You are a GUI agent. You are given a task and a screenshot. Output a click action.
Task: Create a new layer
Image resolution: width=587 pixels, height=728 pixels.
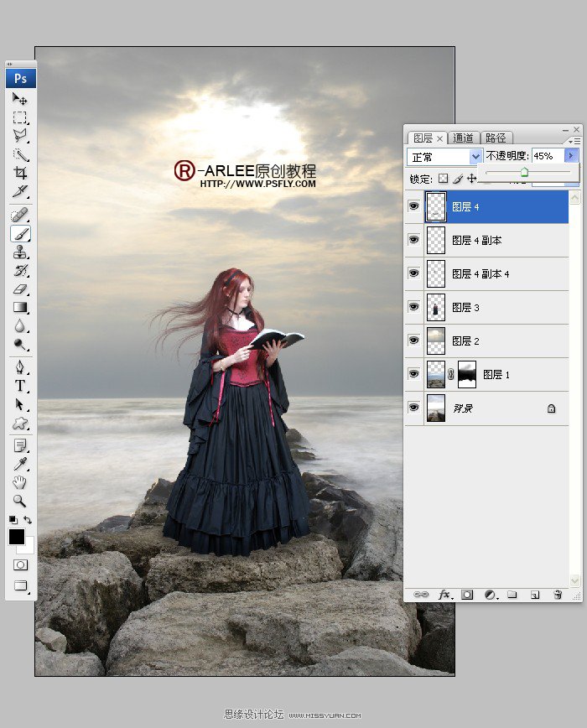pyautogui.click(x=534, y=595)
